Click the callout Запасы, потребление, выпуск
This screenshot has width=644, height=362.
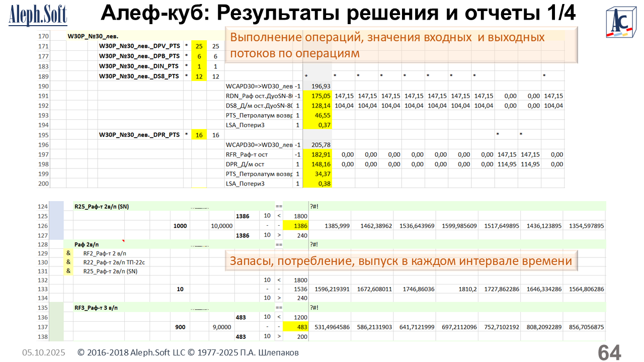point(400,261)
